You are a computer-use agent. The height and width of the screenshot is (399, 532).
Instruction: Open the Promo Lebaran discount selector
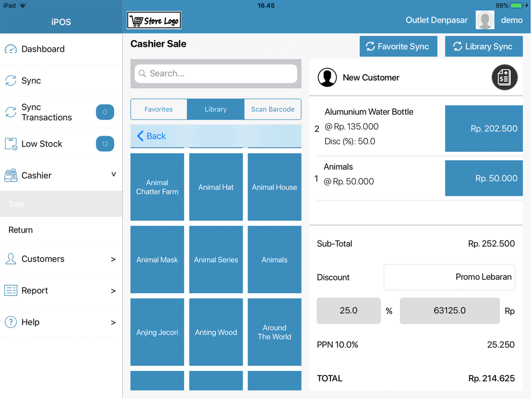tap(449, 277)
